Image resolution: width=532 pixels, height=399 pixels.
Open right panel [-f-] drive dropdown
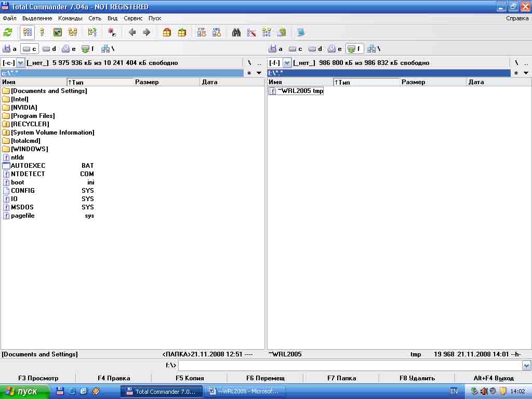click(287, 63)
